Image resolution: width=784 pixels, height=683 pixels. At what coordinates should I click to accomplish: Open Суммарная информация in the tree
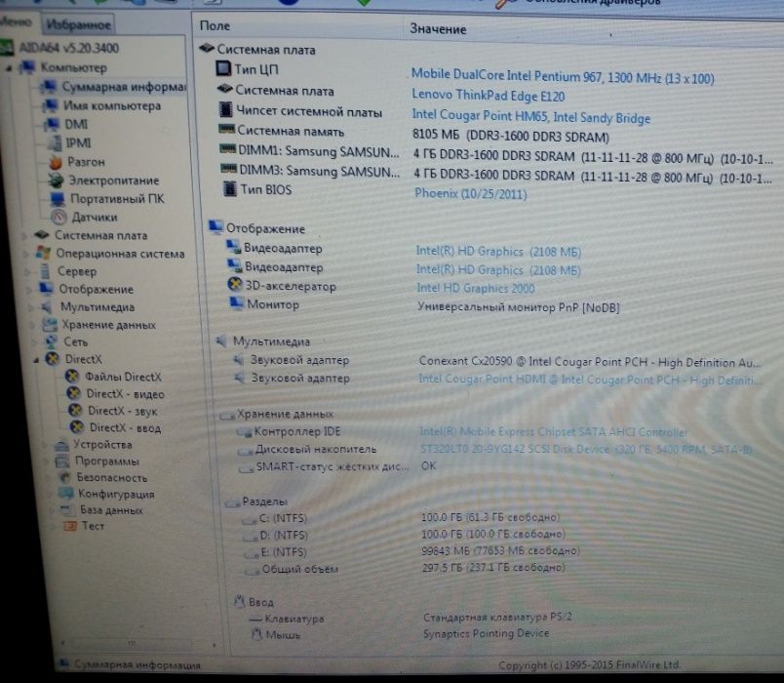124,87
